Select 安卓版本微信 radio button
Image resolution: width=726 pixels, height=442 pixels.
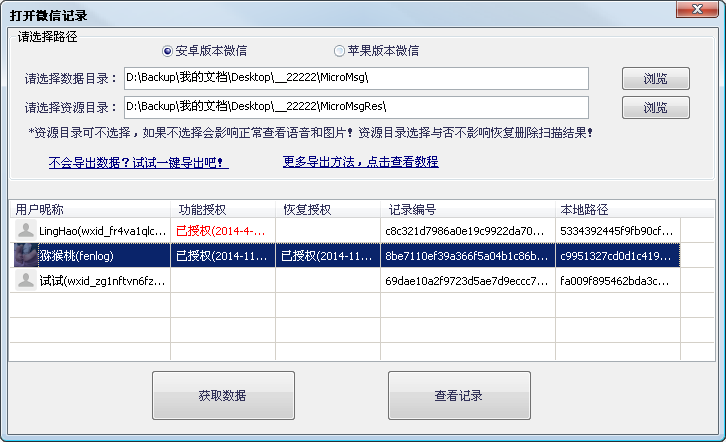(x=167, y=51)
